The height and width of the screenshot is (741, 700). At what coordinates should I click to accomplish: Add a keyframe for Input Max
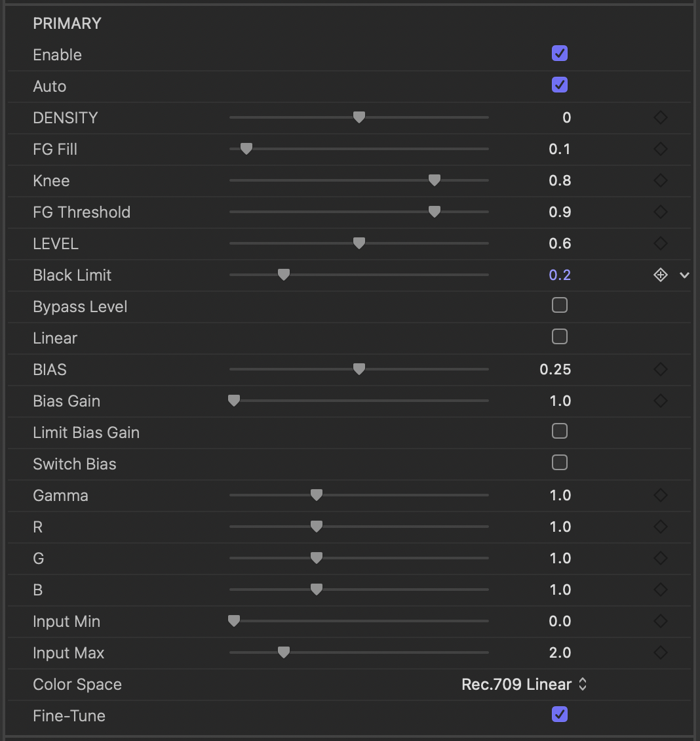point(661,652)
